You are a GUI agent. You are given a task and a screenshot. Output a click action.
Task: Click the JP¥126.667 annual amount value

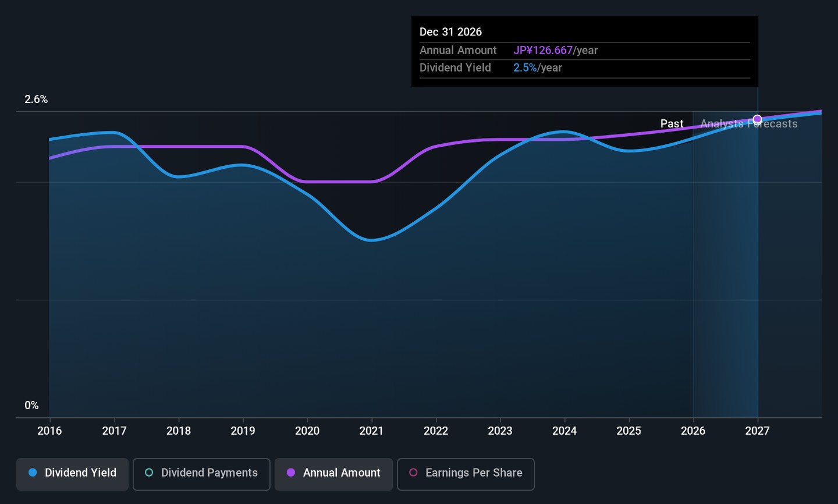click(542, 51)
